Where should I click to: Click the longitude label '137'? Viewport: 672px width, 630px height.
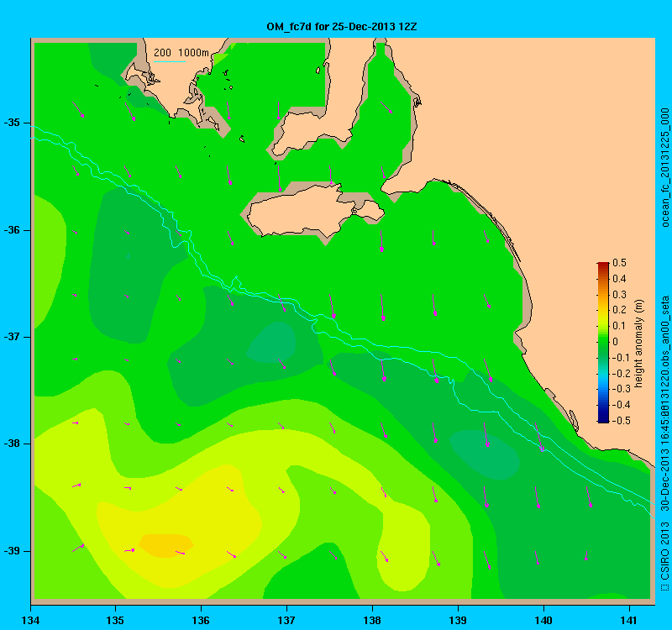pos(286,620)
